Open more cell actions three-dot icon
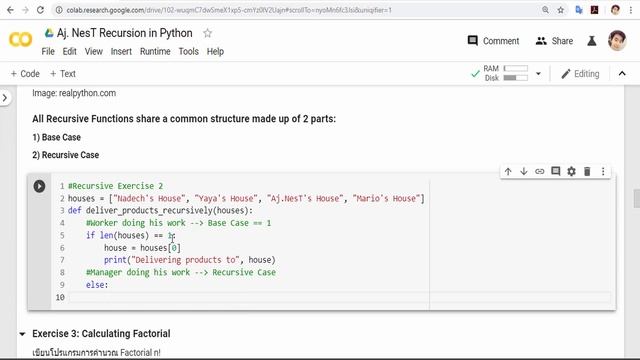This screenshot has height=360, width=640. 603,171
